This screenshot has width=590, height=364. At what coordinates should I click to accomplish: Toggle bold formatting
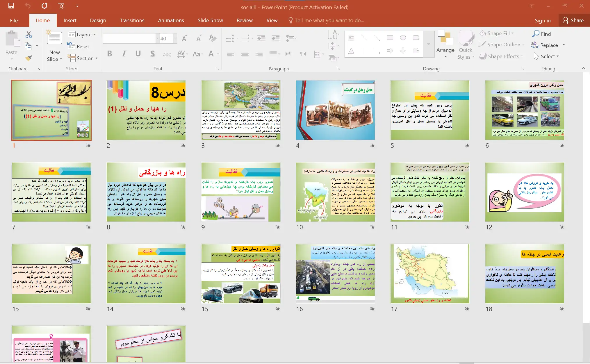(110, 54)
